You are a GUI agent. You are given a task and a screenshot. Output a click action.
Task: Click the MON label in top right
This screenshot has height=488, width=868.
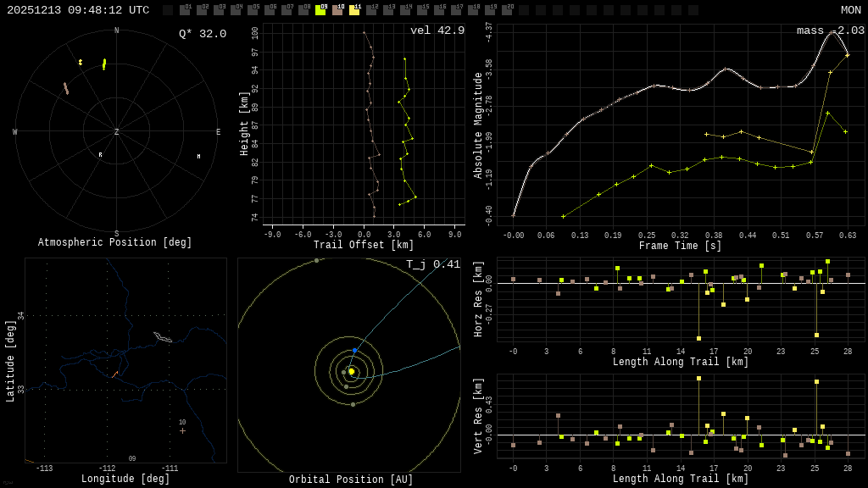click(850, 10)
